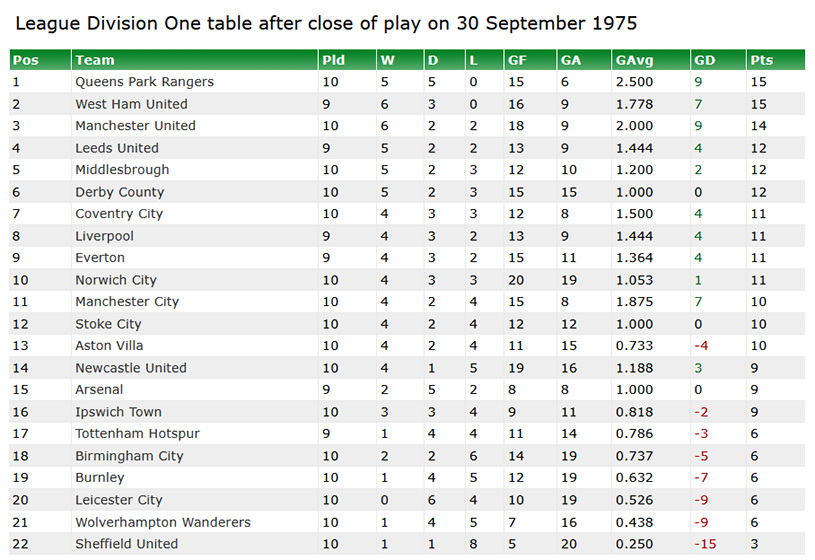
Task: Click the GAvg column header
Action: [631, 60]
